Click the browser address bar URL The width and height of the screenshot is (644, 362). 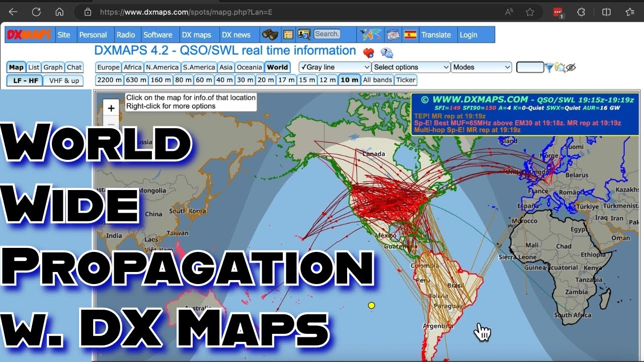pyautogui.click(x=186, y=12)
